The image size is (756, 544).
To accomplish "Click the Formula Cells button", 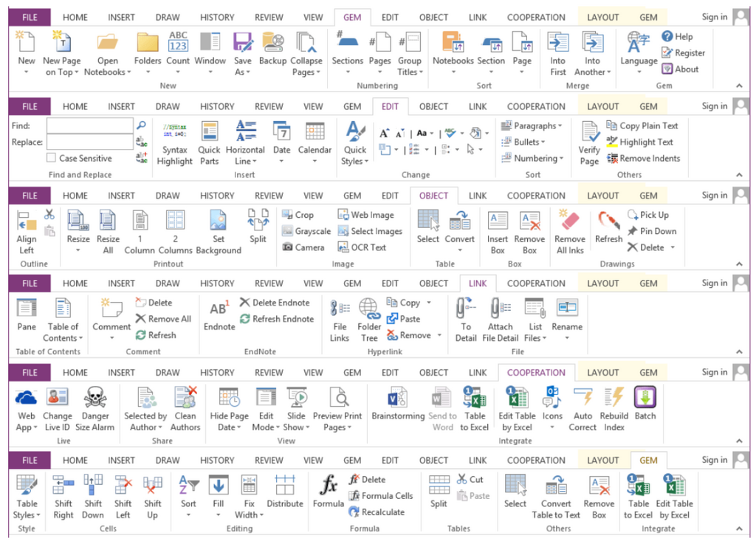I will click(381, 495).
